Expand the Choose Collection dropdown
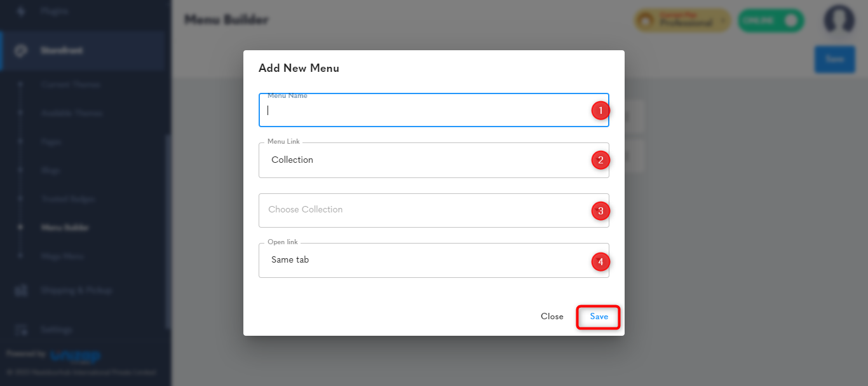868x386 pixels. tap(433, 210)
